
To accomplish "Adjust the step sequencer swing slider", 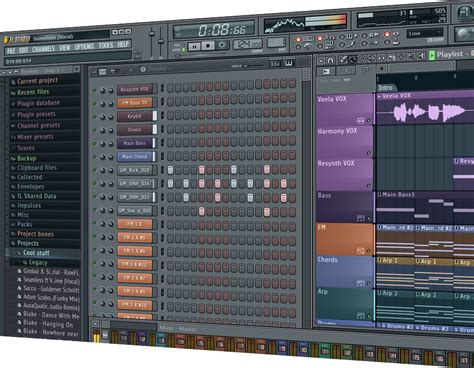I will 251,66.
